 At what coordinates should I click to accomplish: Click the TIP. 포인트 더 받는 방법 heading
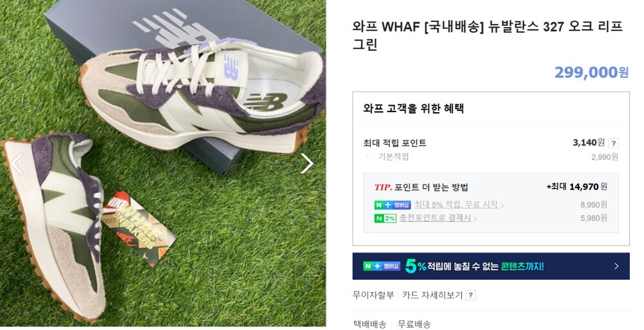point(421,188)
